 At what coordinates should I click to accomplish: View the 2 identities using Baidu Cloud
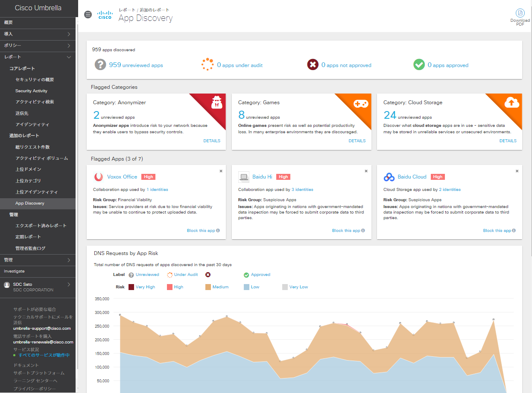(x=450, y=190)
